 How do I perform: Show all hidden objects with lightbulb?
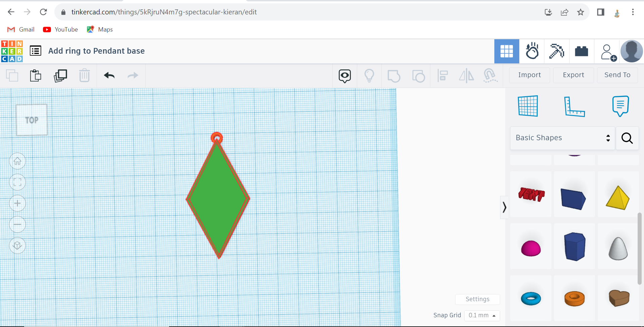(x=369, y=76)
